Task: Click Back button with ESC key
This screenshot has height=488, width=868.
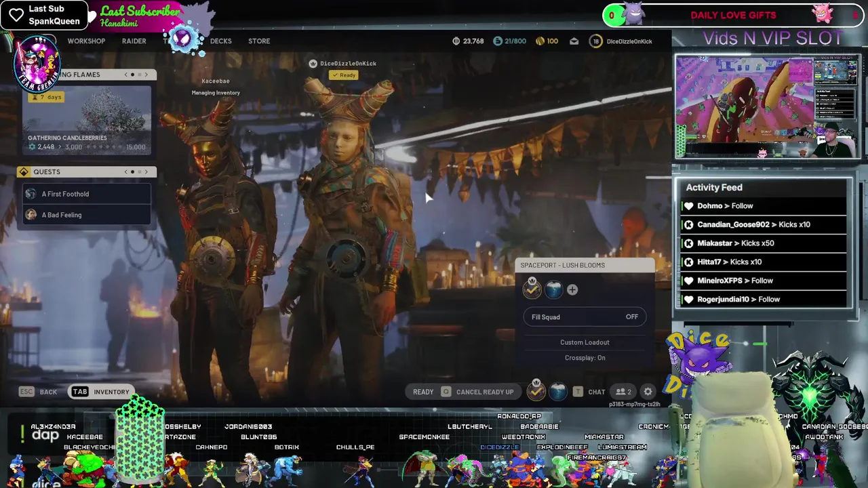Action: tap(38, 392)
